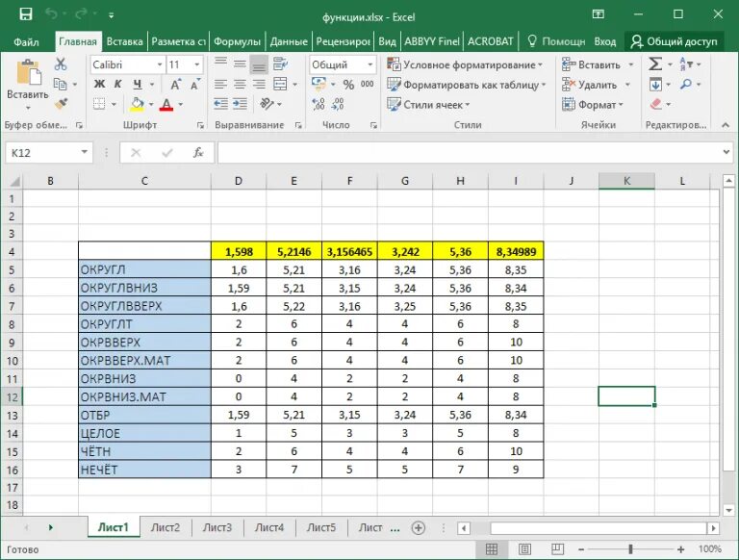Open the Формат cells button
This screenshot has width=739, height=560.
point(593,104)
